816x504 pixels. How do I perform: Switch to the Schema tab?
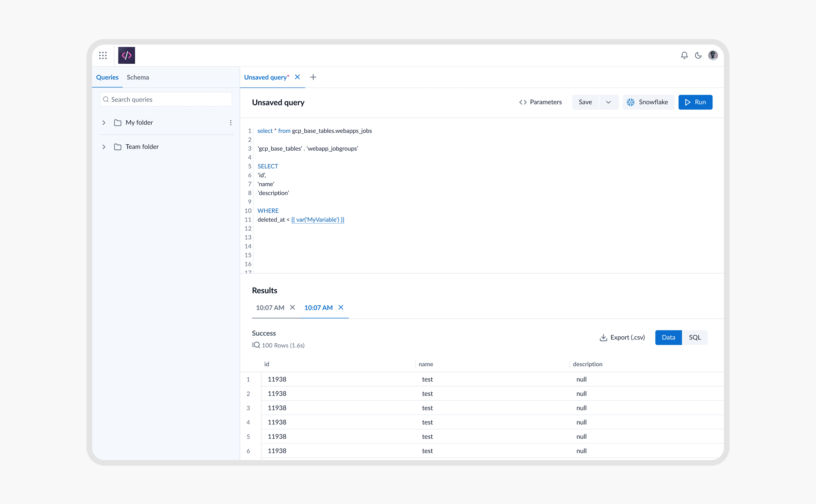138,77
